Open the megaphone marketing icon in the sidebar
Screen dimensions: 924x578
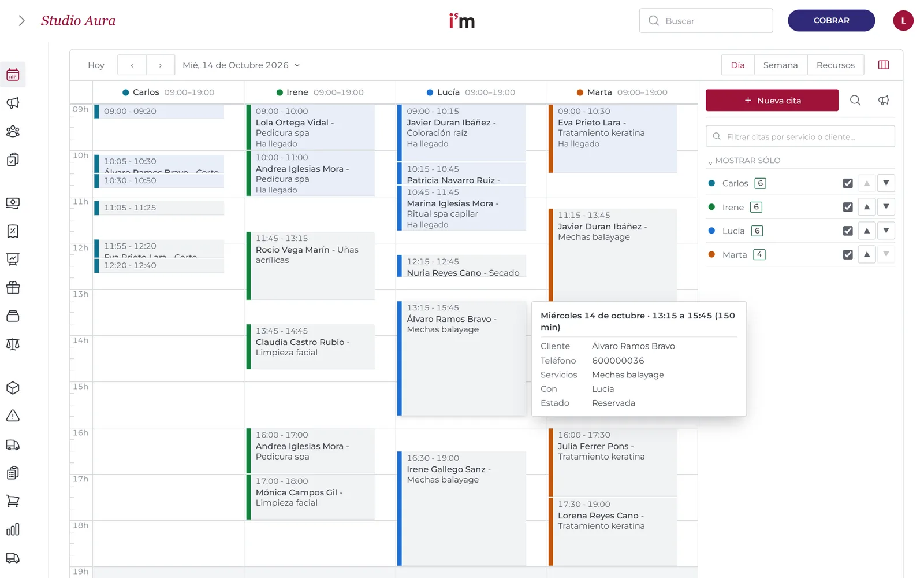tap(13, 103)
